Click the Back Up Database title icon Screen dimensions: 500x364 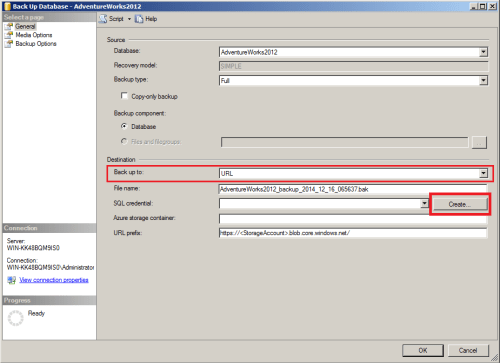click(x=7, y=6)
